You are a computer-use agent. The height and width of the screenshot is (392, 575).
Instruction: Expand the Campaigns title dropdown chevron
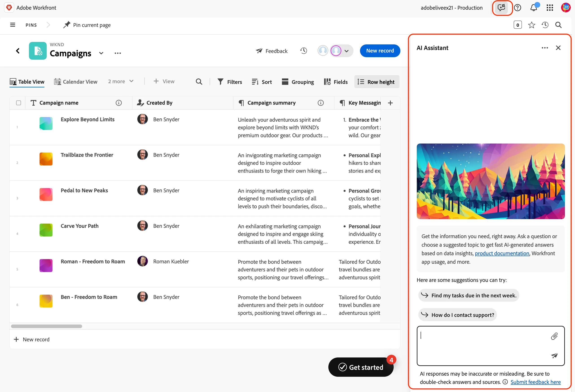[x=101, y=53]
